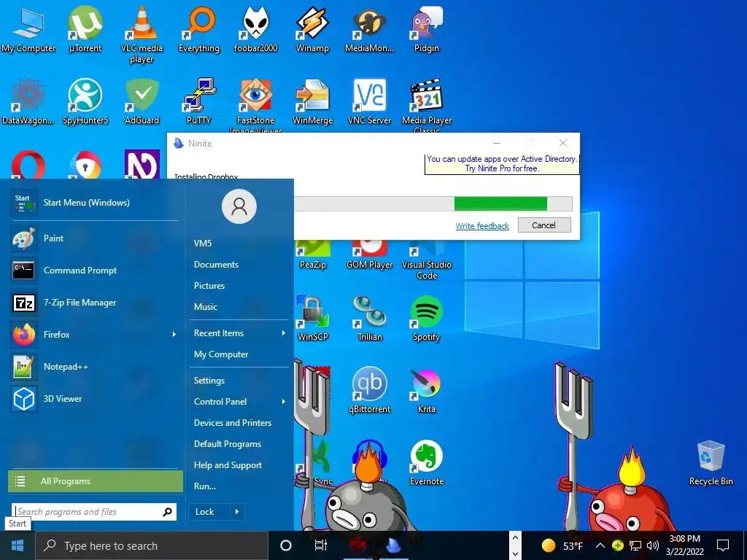
Task: Click the taskbar Type here to search box
Action: point(152,545)
